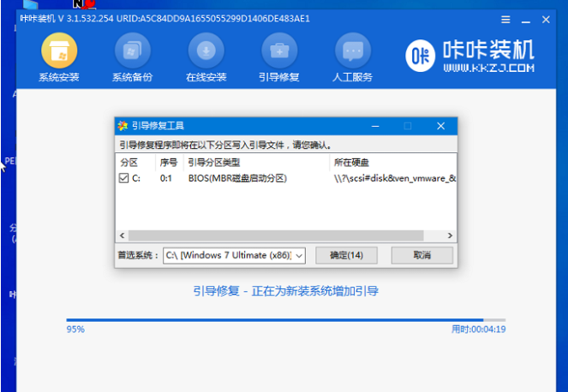Click the 所在硬盘 column header
The width and height of the screenshot is (568, 392).
(x=351, y=162)
